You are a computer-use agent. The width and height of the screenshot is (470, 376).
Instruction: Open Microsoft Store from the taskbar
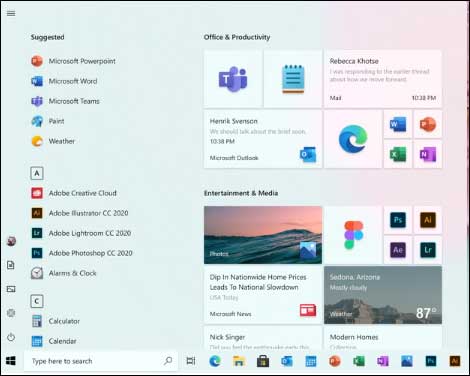263,361
